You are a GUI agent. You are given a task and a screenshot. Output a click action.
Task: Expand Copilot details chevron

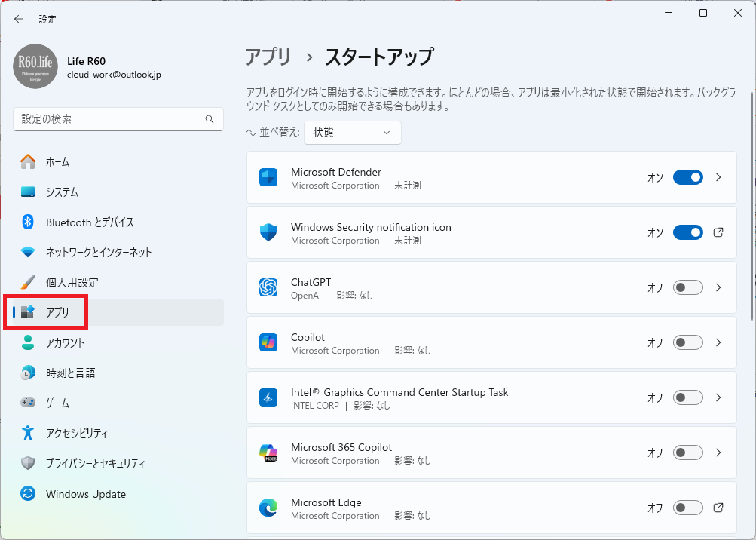(x=718, y=342)
